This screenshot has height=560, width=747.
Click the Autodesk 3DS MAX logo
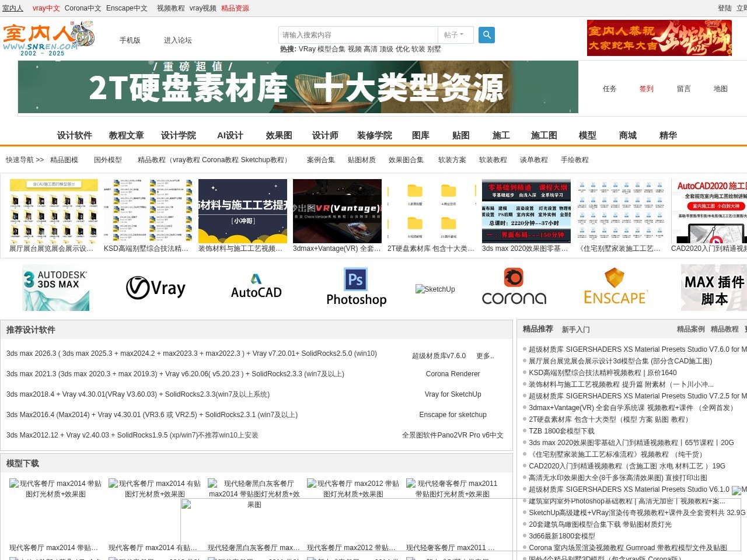pyautogui.click(x=55, y=288)
